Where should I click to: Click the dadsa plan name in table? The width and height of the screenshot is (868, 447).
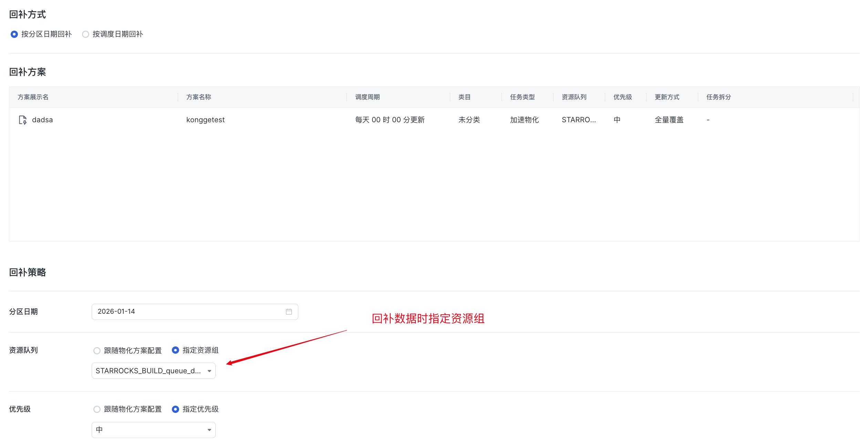[x=42, y=120]
